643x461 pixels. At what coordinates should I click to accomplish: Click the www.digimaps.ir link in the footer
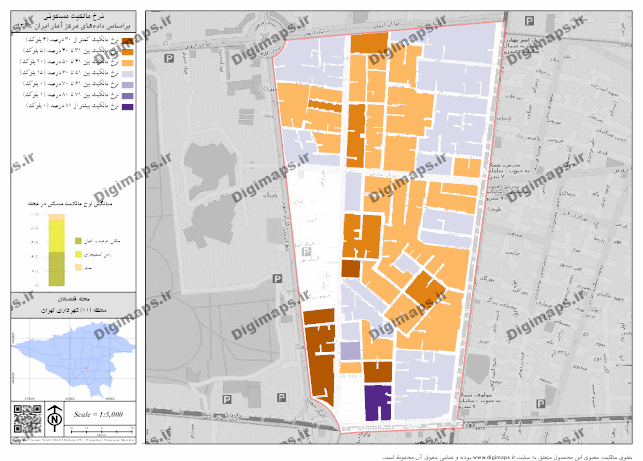[494, 457]
